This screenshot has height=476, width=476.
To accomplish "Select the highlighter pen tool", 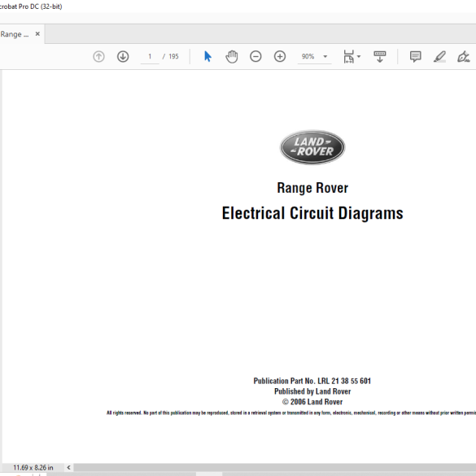I will pos(439,56).
